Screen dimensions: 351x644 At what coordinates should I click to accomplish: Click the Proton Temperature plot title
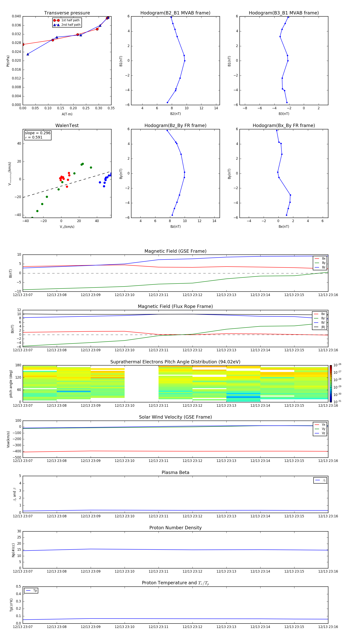click(x=175, y=583)
